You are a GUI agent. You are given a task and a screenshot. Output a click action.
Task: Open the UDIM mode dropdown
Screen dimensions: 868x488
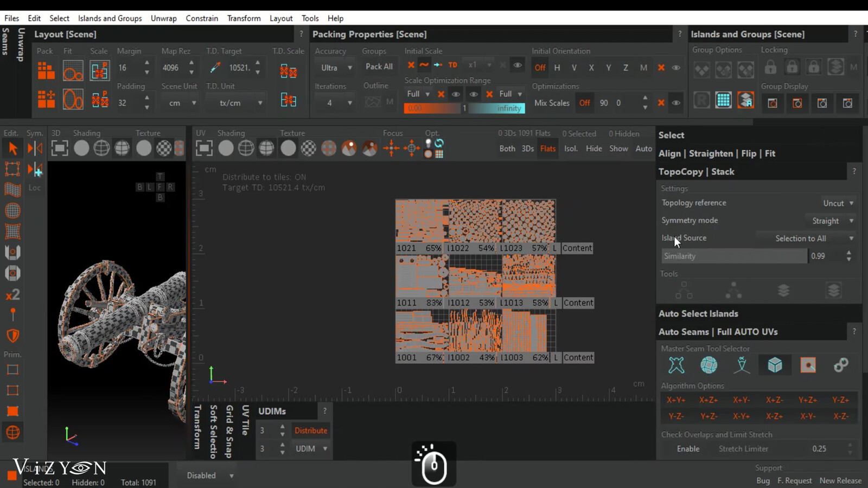311,448
